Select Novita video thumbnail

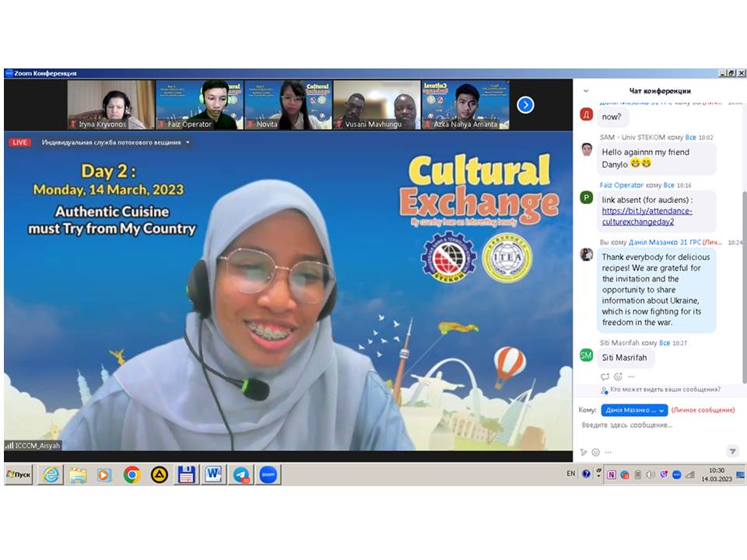(x=288, y=105)
